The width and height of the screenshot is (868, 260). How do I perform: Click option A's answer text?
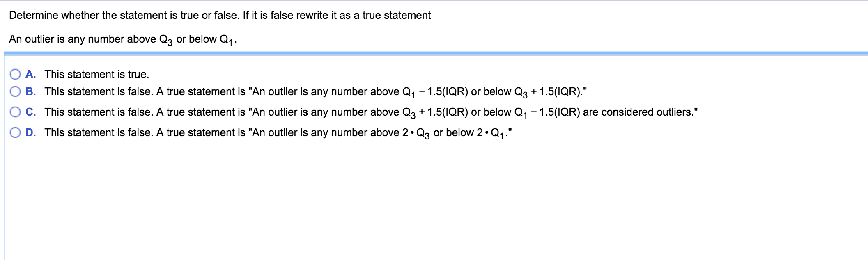click(96, 73)
